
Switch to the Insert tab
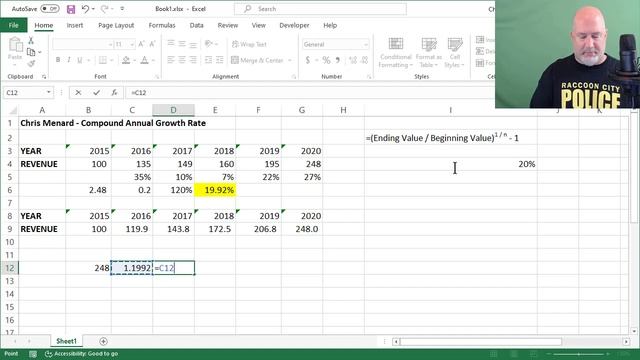pos(75,25)
